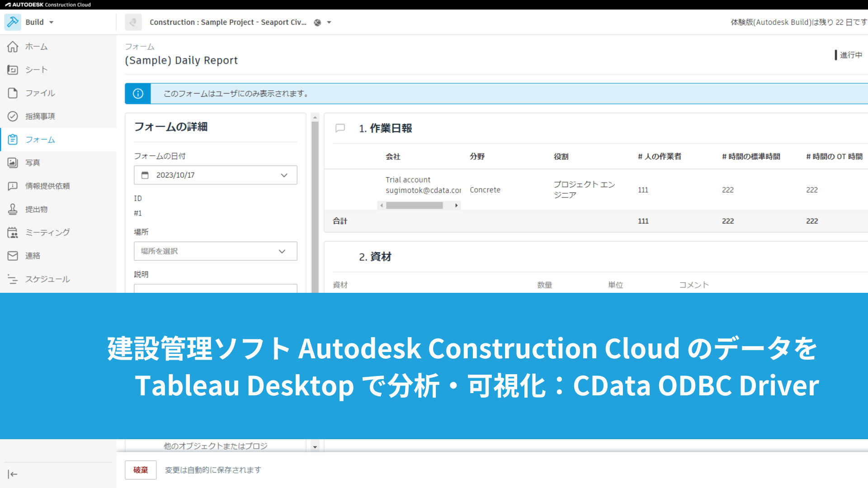Switch to the フォーム menu item
The width and height of the screenshot is (868, 488).
tap(40, 140)
